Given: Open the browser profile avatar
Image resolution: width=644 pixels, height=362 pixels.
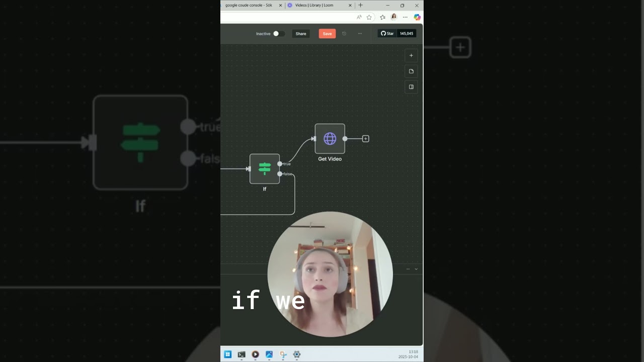Looking at the screenshot, I should coord(394,17).
